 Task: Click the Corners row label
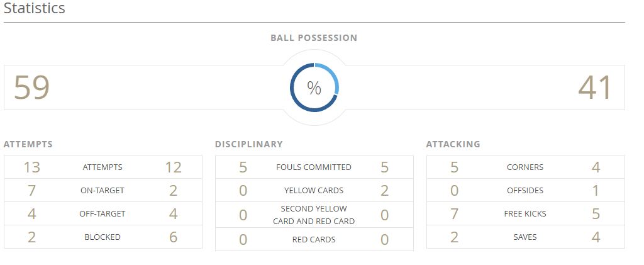tap(525, 167)
